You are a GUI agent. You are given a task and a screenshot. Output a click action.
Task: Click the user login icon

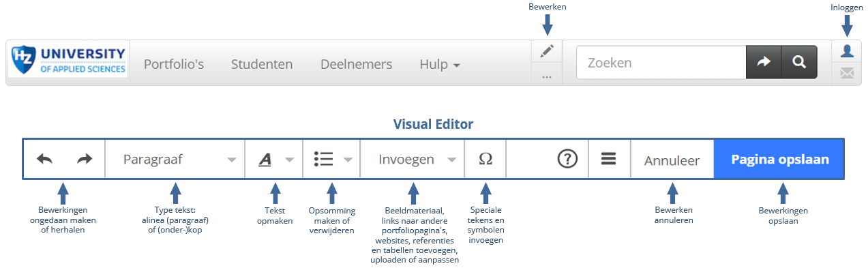pyautogui.click(x=847, y=51)
